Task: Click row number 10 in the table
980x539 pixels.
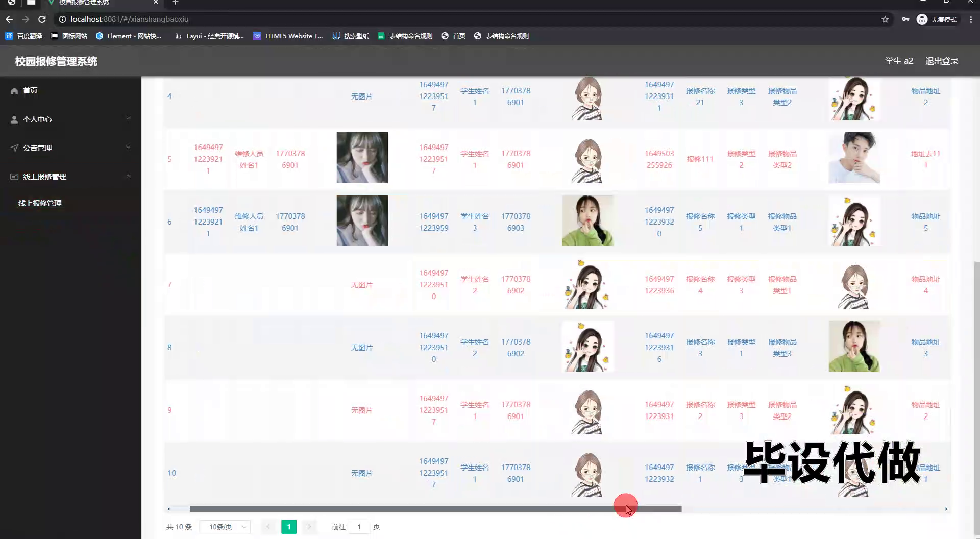Action: pyautogui.click(x=171, y=473)
